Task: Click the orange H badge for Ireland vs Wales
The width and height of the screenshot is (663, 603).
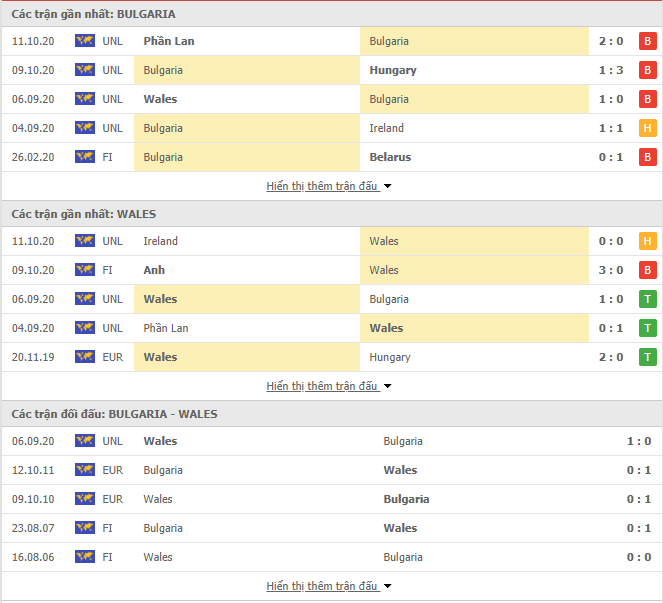Action: tap(647, 241)
